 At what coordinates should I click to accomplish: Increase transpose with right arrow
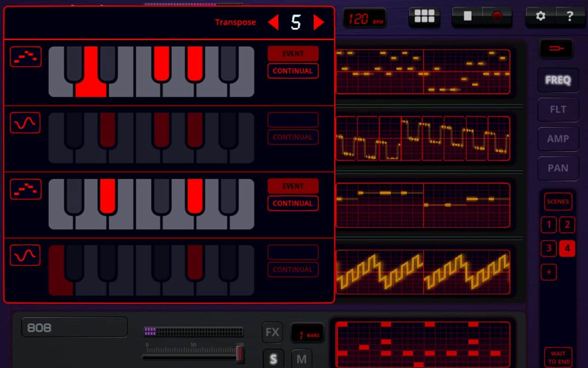pos(318,22)
